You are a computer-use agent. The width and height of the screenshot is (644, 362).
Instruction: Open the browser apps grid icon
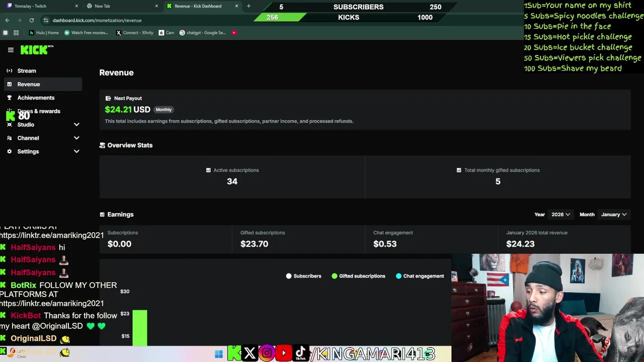16,33
